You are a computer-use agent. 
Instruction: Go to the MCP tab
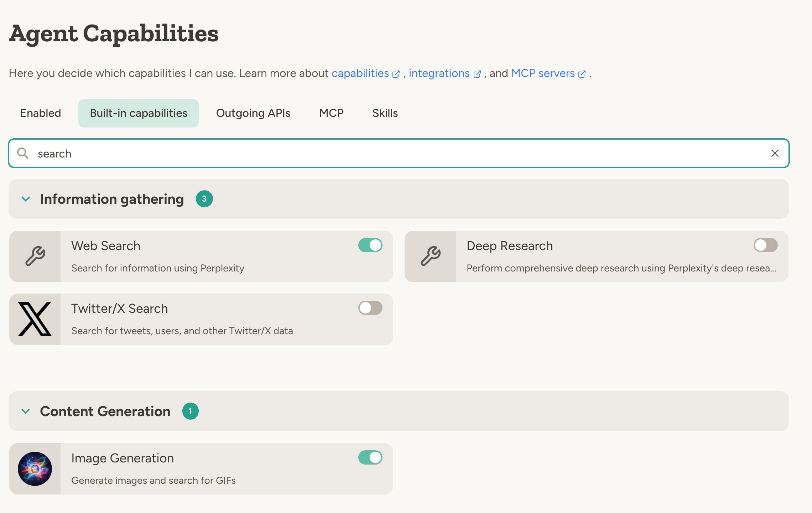pyautogui.click(x=331, y=113)
